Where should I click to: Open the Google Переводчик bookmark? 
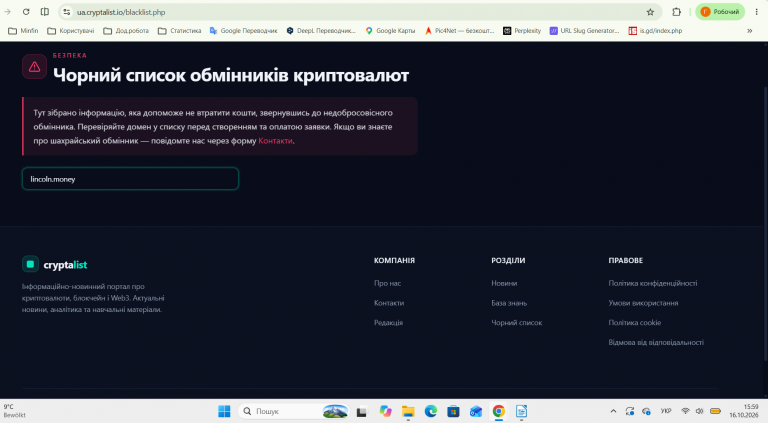point(243,30)
